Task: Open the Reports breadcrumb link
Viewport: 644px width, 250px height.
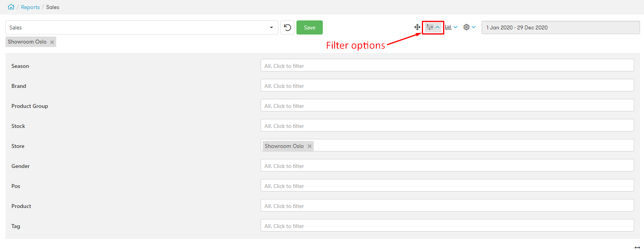Action: [30, 7]
